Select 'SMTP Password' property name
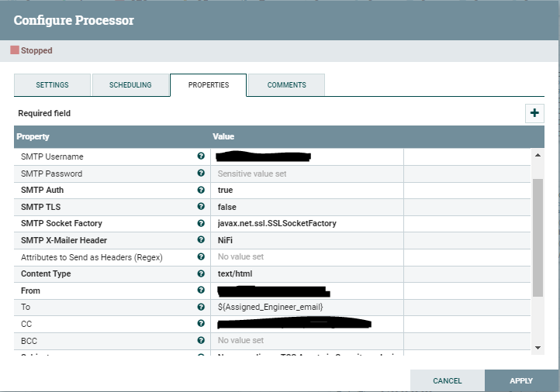Image resolution: width=560 pixels, height=392 pixels. click(x=51, y=174)
